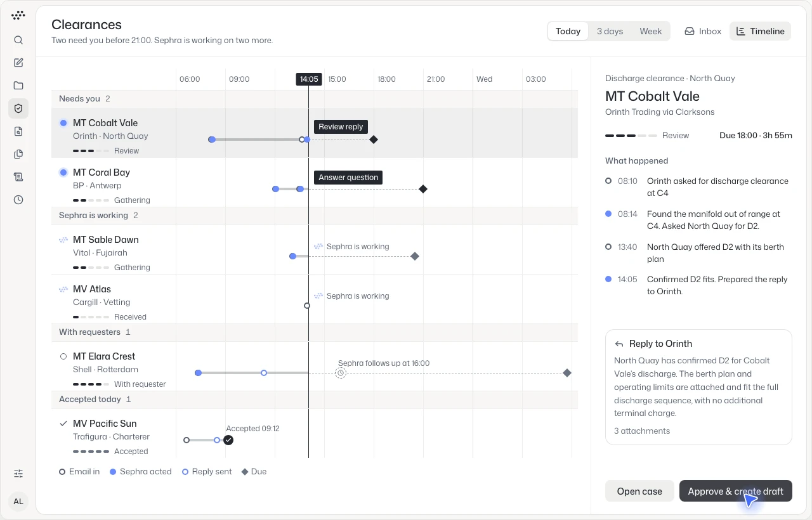Click MT Cobalt Vale due diamond marker
The image size is (812, 520).
(x=374, y=140)
